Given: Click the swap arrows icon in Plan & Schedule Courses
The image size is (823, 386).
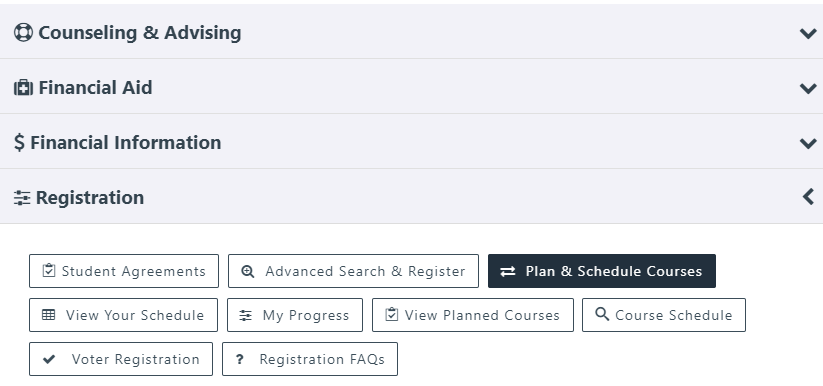Looking at the screenshot, I should [508, 271].
